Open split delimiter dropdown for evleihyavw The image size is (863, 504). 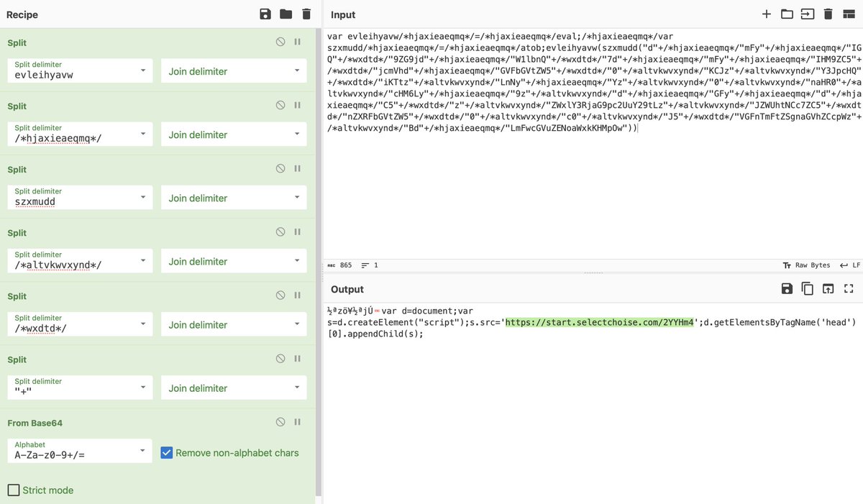click(143, 70)
